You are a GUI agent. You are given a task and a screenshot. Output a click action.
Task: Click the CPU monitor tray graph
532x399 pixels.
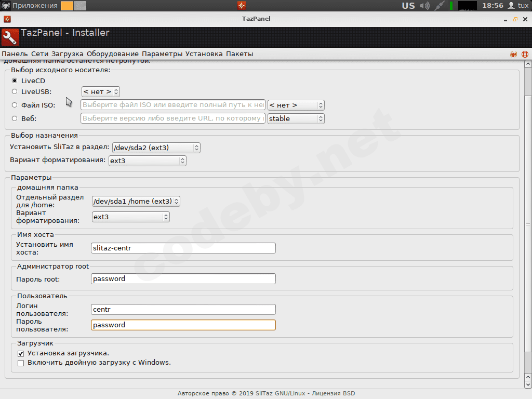[467, 5]
